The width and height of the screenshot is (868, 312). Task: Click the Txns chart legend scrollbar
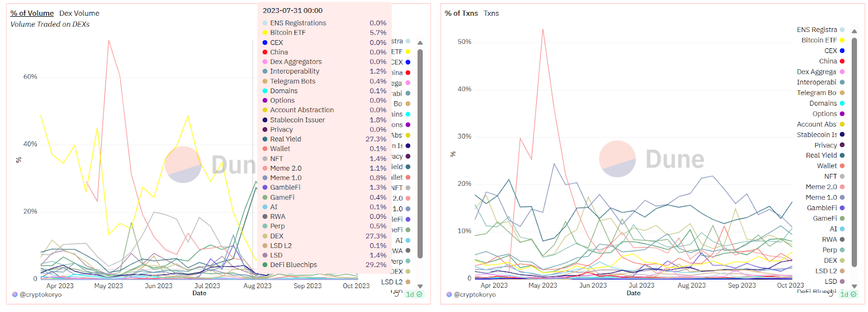[x=854, y=152]
